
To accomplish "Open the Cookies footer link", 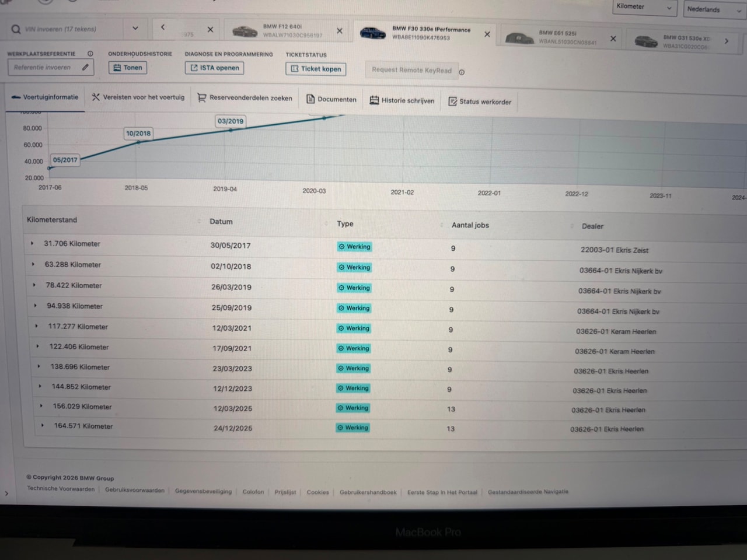I will pos(318,492).
